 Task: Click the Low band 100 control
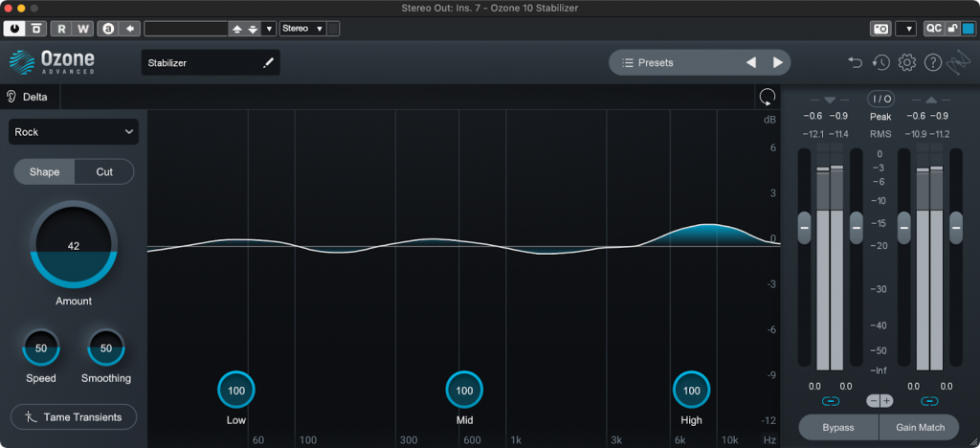(236, 391)
